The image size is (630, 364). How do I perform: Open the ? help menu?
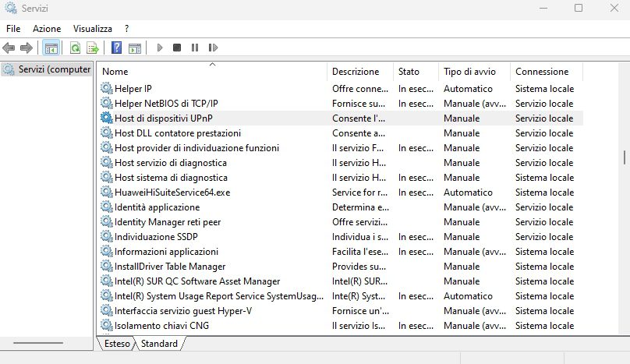point(127,29)
